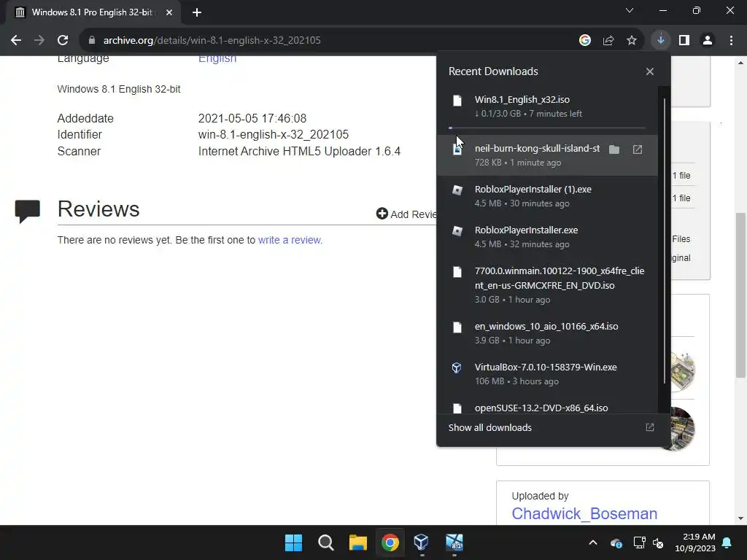Click the Add Review button
Viewport: 747px width, 560px height.
click(406, 214)
